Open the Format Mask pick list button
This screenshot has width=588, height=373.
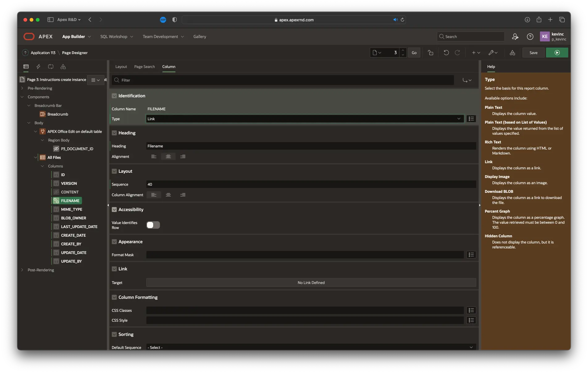[x=471, y=255]
